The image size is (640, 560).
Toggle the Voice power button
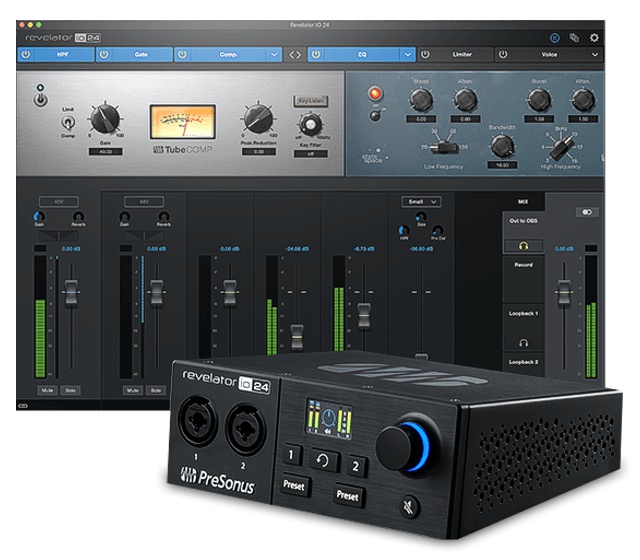(x=503, y=54)
